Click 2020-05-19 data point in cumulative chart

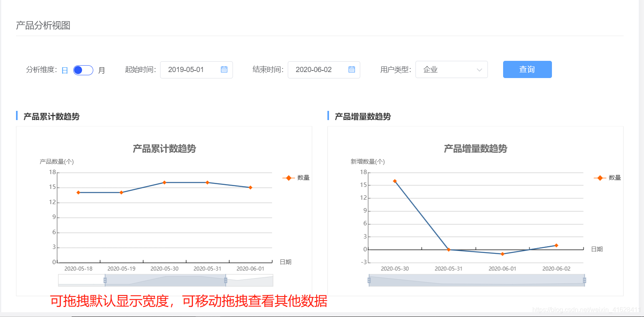(x=121, y=193)
